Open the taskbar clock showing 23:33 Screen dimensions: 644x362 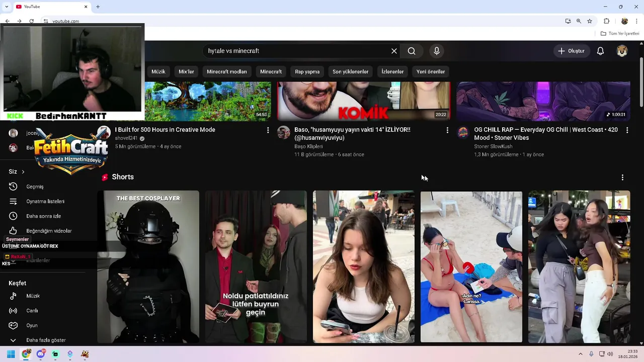click(x=628, y=354)
